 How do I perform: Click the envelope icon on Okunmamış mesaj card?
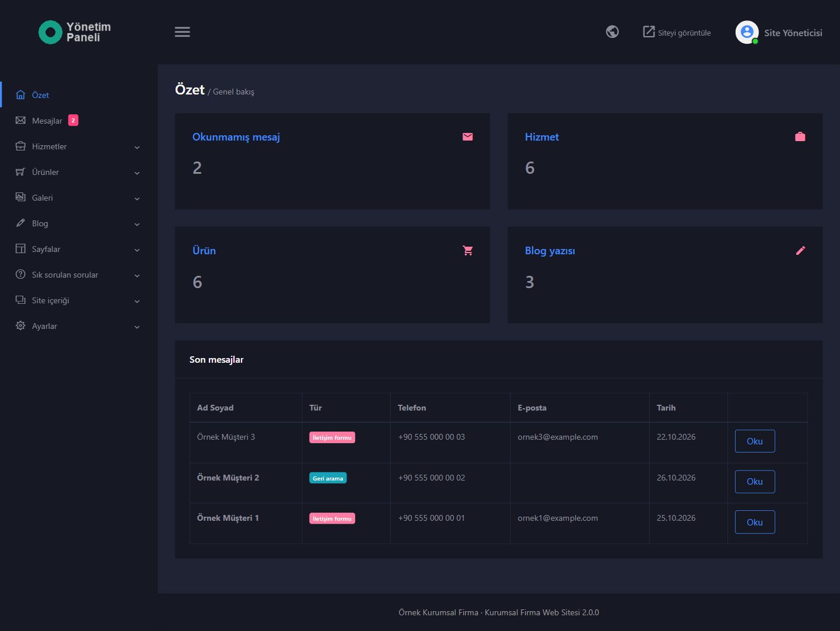tap(468, 136)
